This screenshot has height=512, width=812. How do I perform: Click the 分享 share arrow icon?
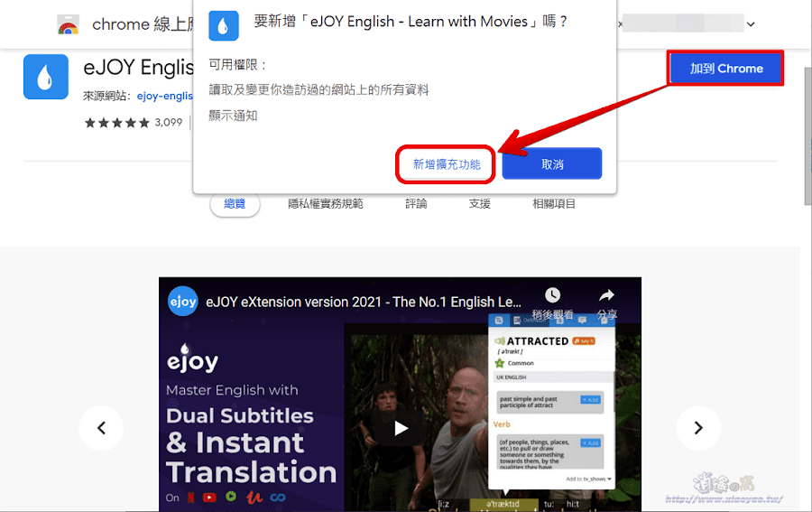(606, 295)
